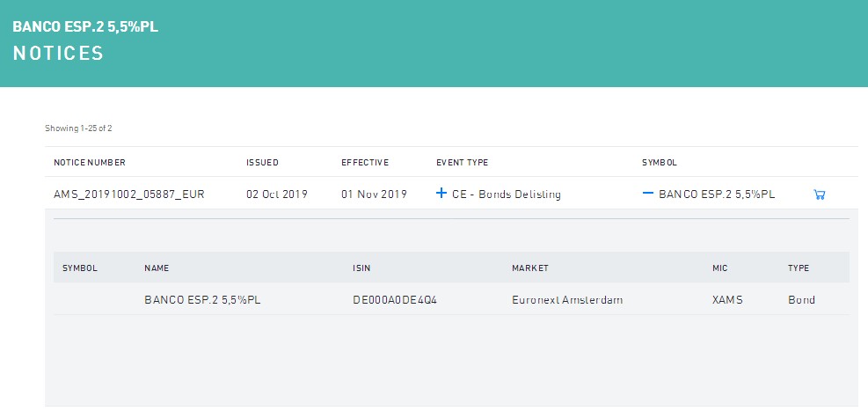
Task: Select the effective date 01 Nov 2019
Action: 375,194
